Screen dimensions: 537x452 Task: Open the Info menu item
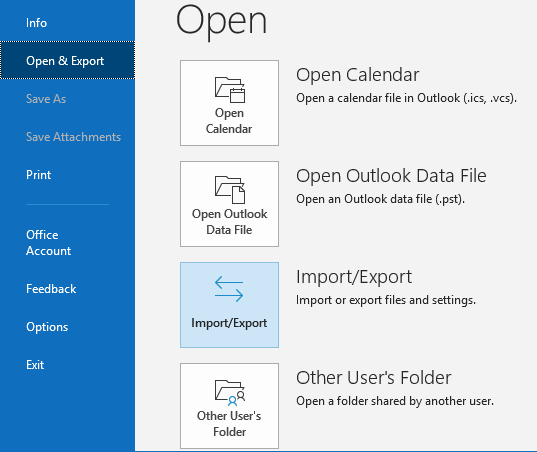tap(36, 23)
